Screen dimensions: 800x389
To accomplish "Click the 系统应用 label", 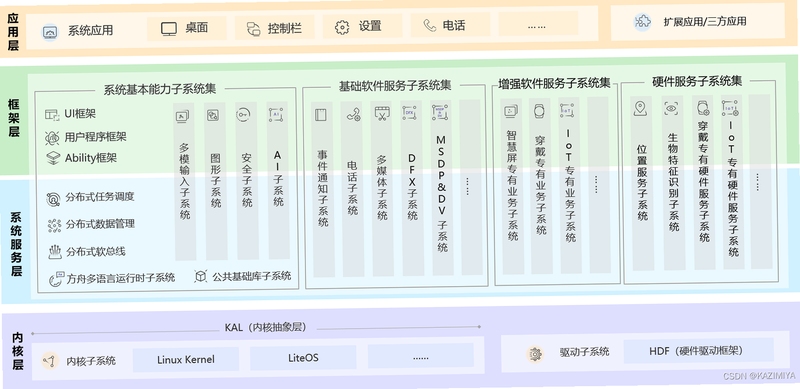I will coord(90,31).
